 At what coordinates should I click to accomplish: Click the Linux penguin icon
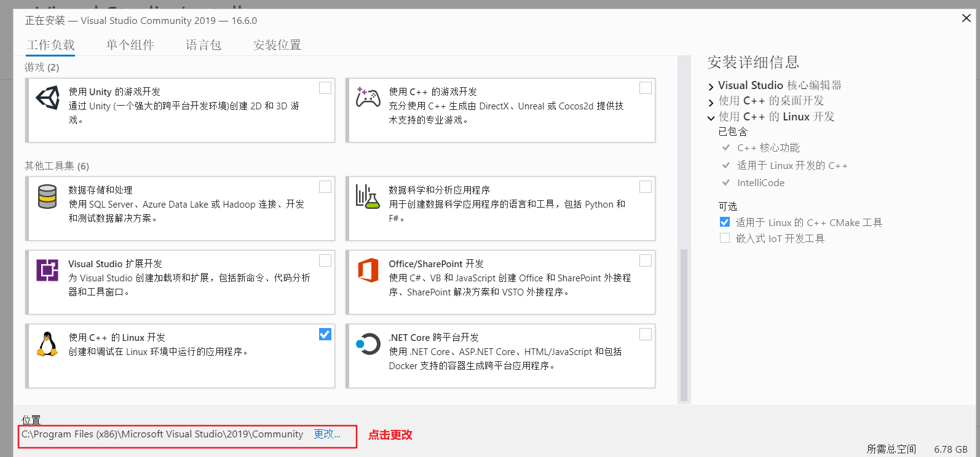click(x=47, y=344)
